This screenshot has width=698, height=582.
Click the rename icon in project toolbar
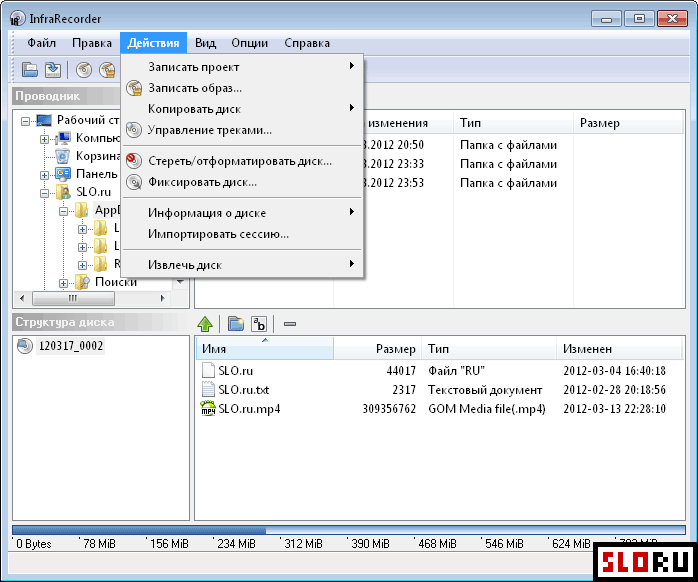tap(259, 324)
